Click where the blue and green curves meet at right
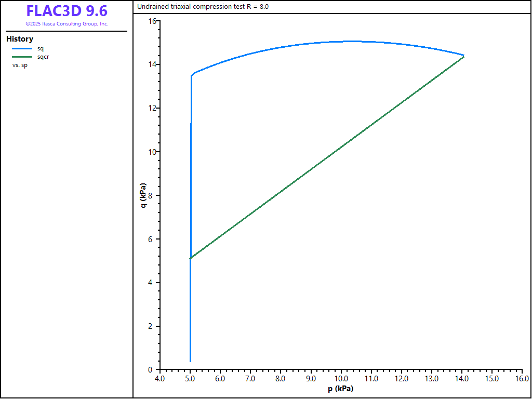Screen dimensions: 532x399 pyautogui.click(x=463, y=56)
